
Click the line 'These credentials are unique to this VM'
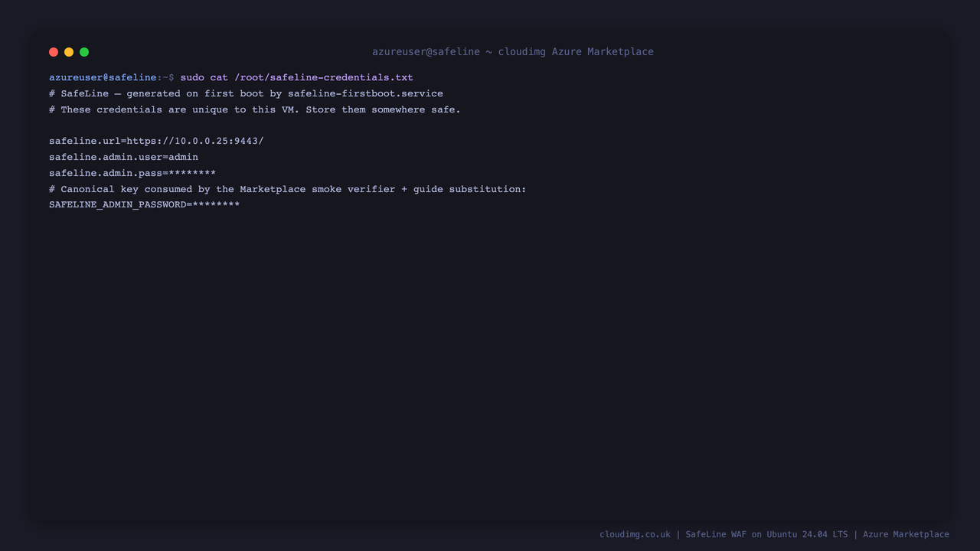255,109
